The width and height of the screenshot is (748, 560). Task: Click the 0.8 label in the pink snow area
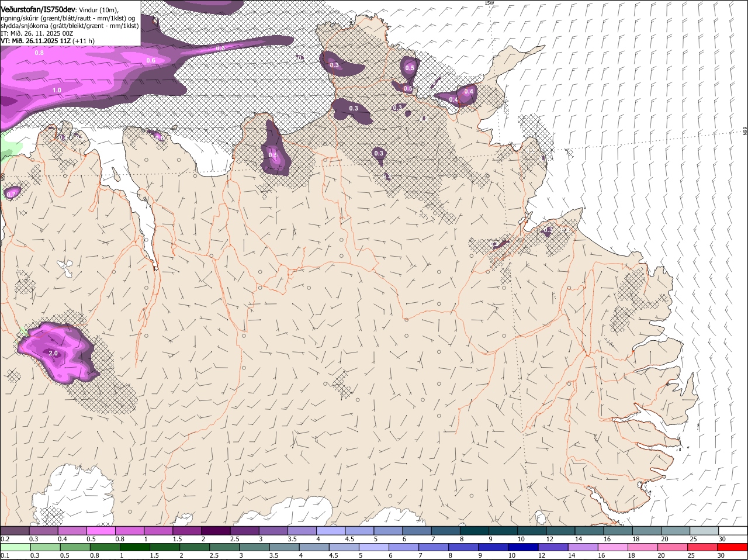click(x=39, y=53)
